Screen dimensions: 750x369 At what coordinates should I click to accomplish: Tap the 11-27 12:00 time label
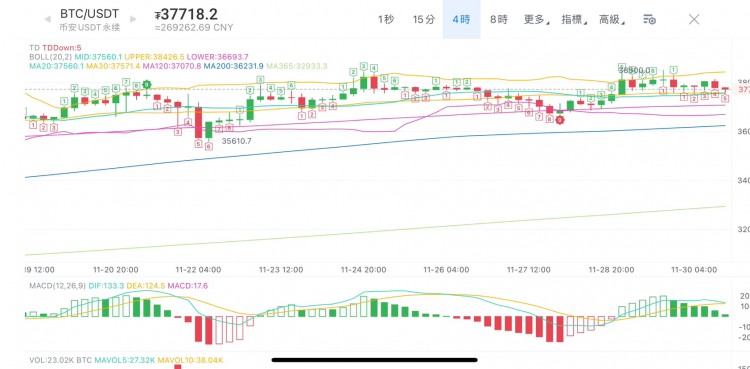[529, 270]
